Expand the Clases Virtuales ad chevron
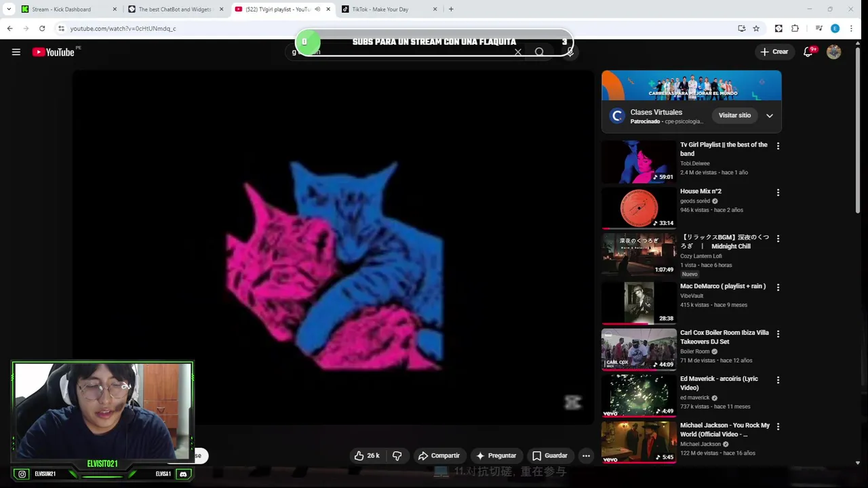 [769, 115]
